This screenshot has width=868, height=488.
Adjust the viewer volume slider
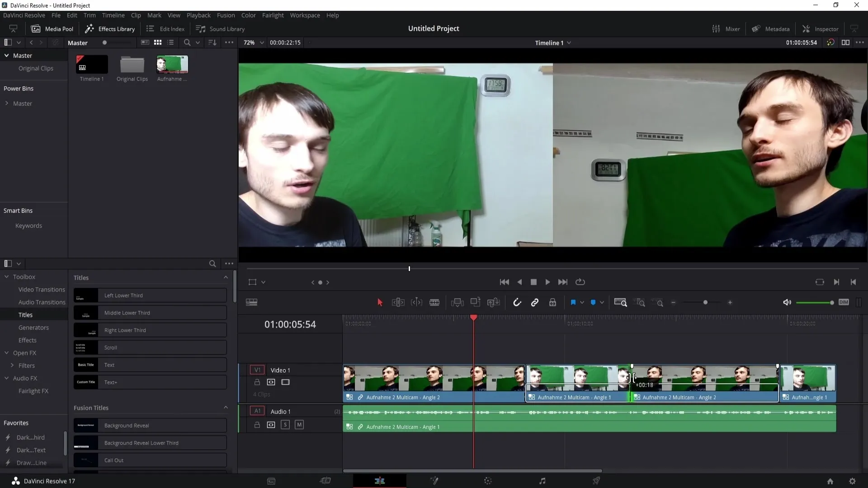click(815, 302)
